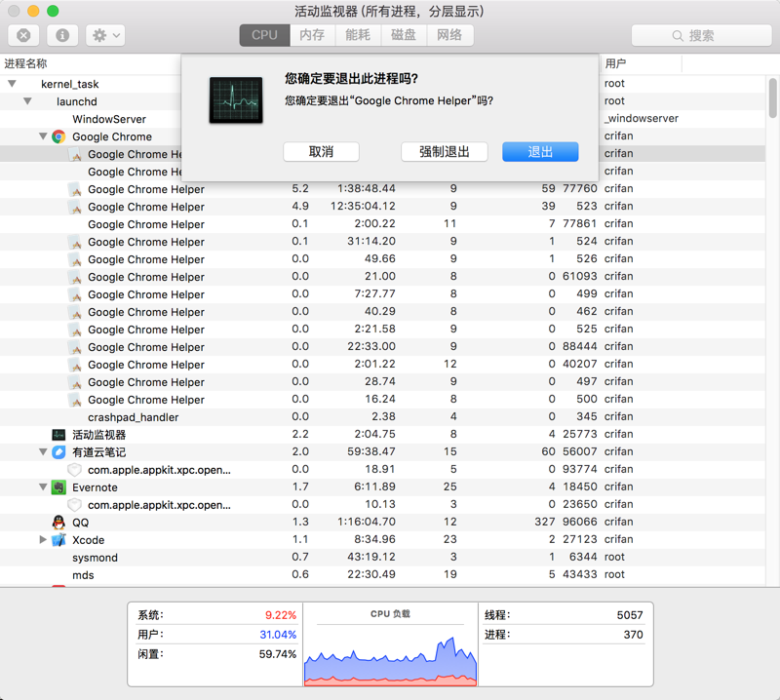
Task: Click the 活动监视器 app icon
Action: click(x=58, y=435)
